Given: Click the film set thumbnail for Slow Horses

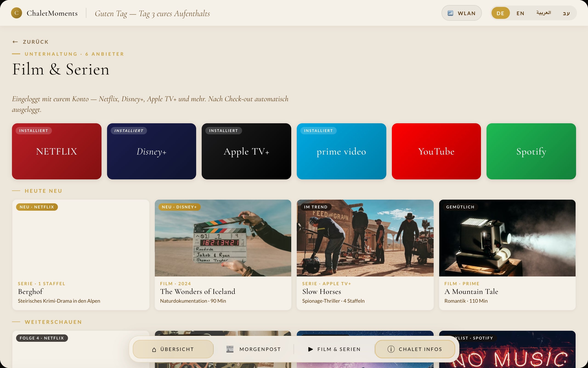Looking at the screenshot, I should [365, 238].
